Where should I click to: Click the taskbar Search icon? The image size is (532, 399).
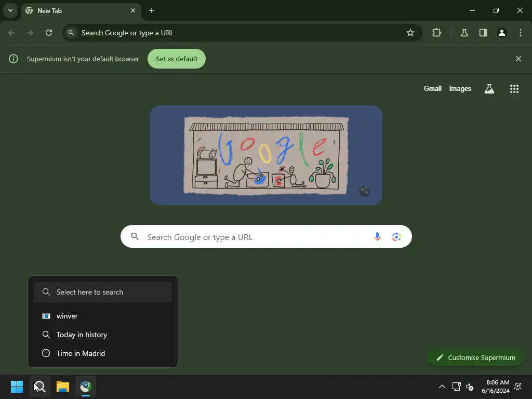coord(39,387)
